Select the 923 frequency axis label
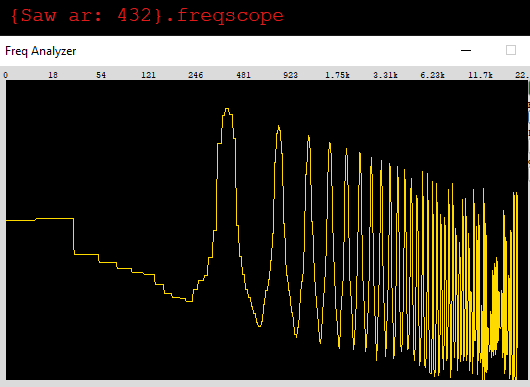Viewport: 530px width, 387px height. [x=291, y=75]
